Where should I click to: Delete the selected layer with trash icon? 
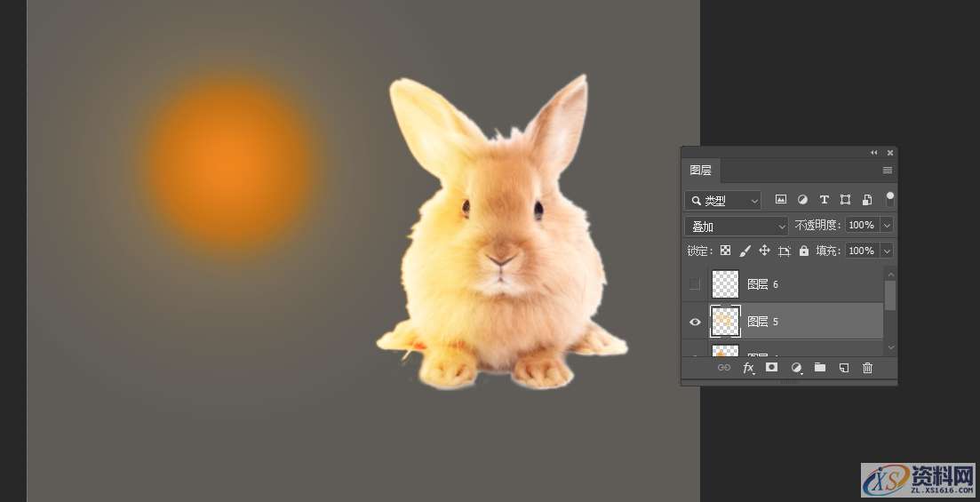click(x=867, y=368)
